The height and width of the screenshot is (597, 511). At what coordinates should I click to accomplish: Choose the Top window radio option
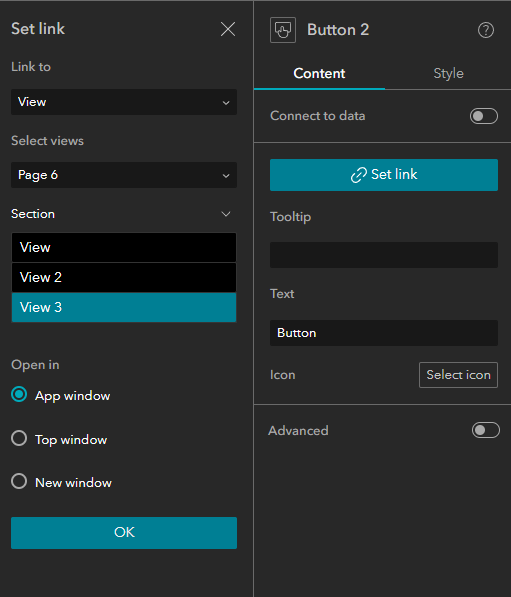19,438
